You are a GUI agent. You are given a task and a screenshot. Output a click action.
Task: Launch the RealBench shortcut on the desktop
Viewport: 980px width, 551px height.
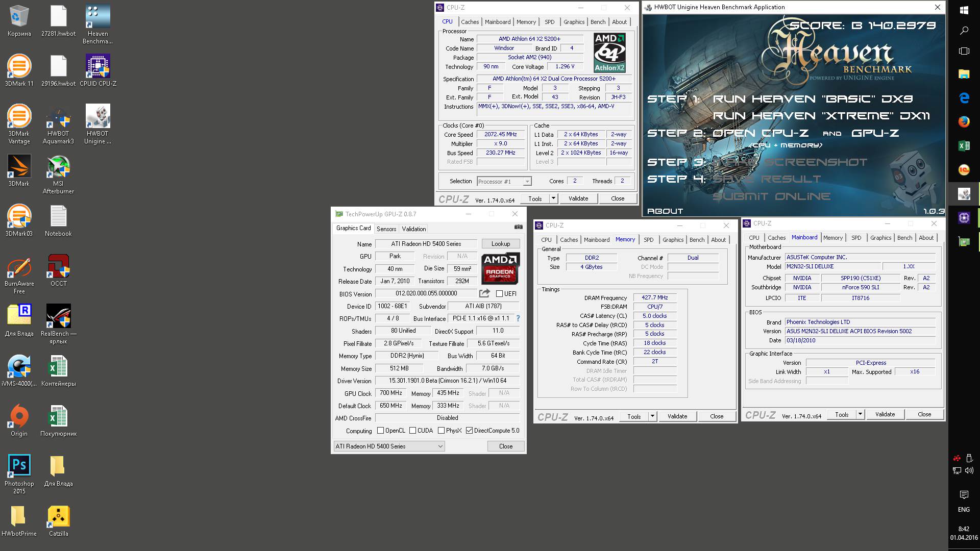pyautogui.click(x=58, y=324)
